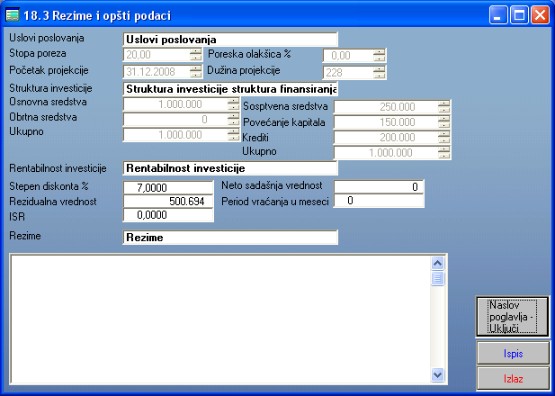Click the Ukupno spinner below Krediti
The width and height of the screenshot is (555, 396).
(444, 153)
